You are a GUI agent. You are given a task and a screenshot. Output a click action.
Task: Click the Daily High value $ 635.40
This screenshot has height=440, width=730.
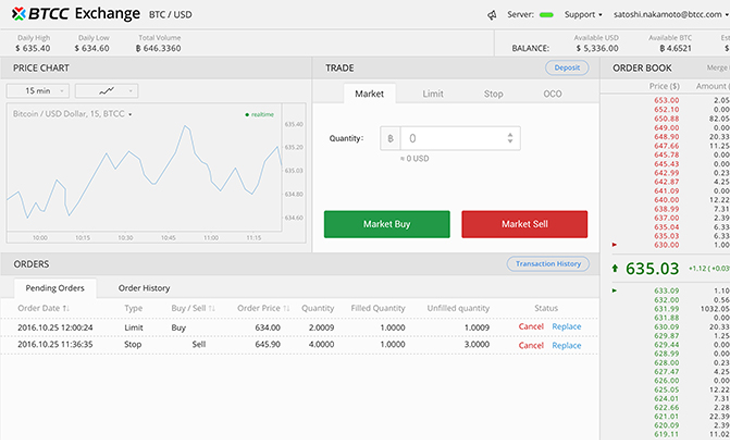tap(33, 48)
